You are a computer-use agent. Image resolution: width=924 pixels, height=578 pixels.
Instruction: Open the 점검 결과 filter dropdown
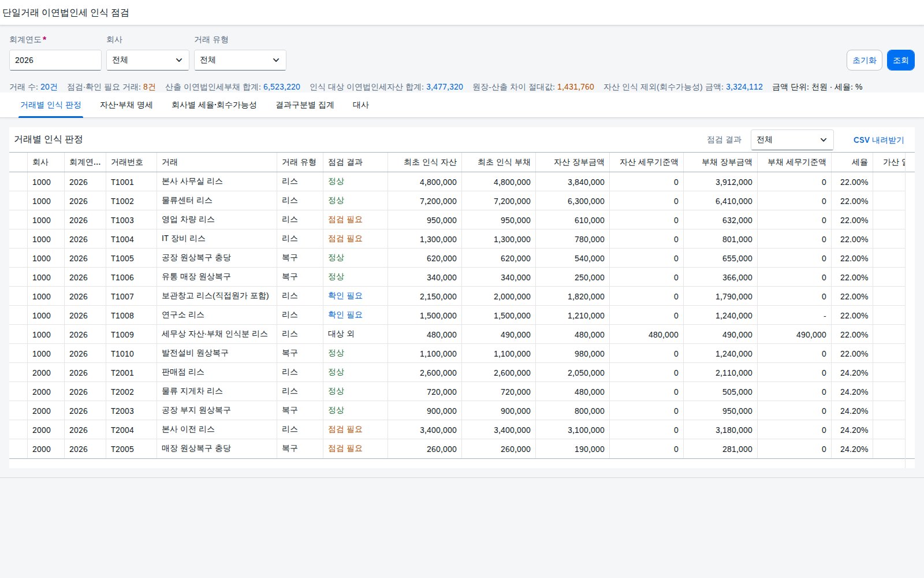click(x=792, y=140)
